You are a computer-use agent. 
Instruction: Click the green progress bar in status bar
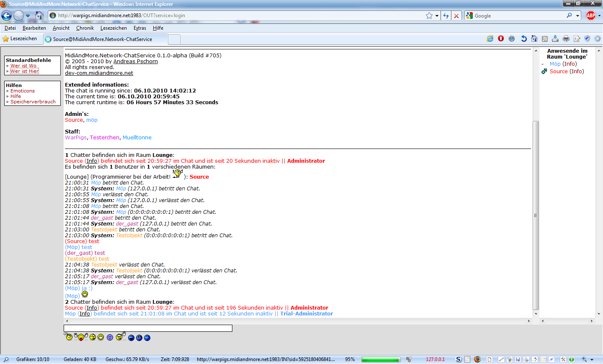pos(380,359)
